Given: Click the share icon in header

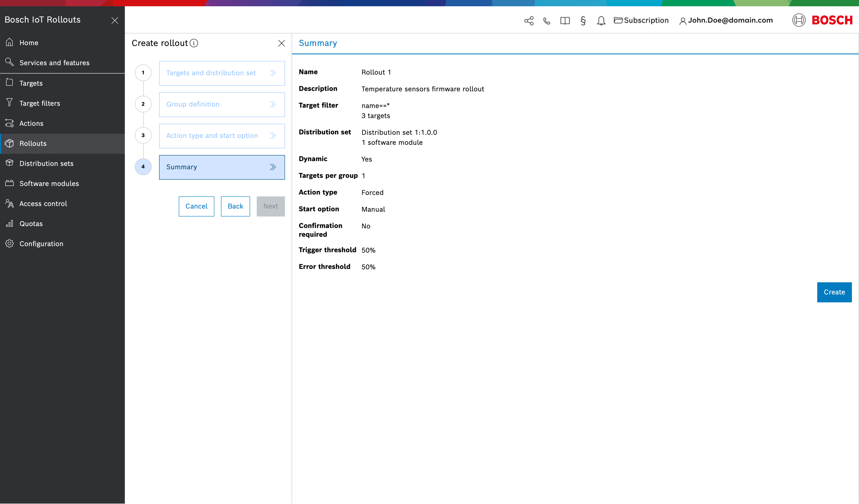Looking at the screenshot, I should coord(529,21).
